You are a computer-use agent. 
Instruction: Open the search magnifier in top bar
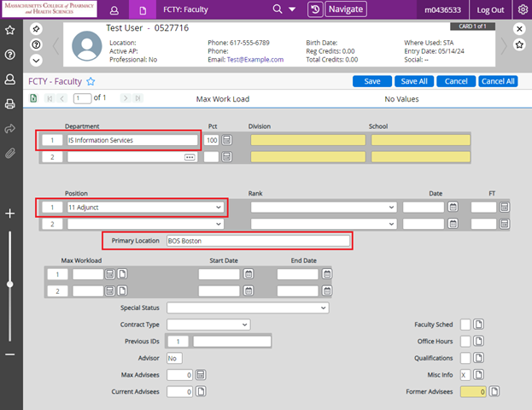[278, 10]
